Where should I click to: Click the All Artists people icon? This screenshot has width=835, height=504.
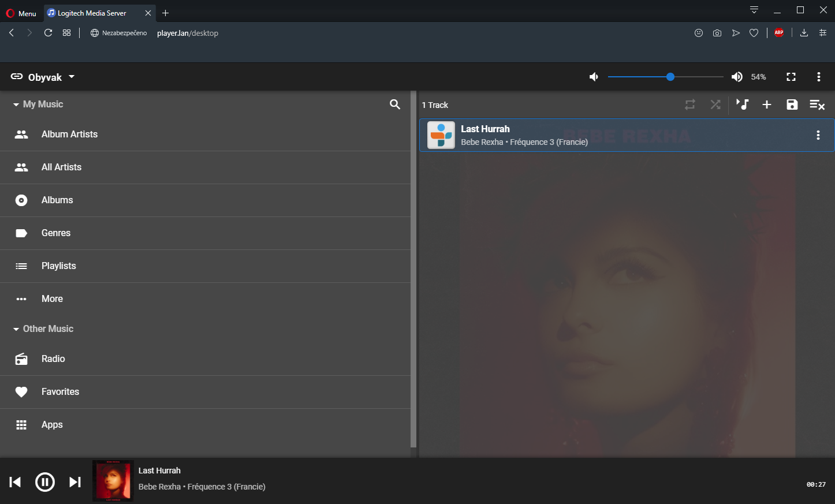(21, 167)
